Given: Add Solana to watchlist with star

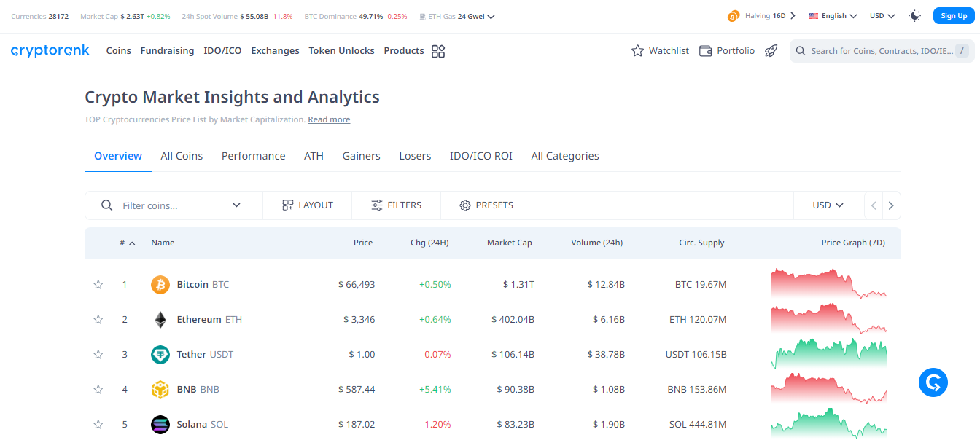Looking at the screenshot, I should 98,425.
